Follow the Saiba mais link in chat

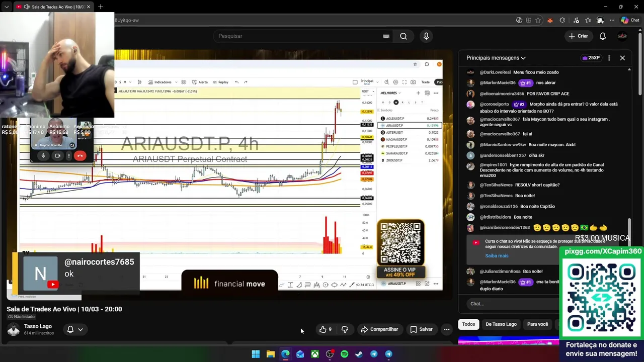tap(497, 256)
